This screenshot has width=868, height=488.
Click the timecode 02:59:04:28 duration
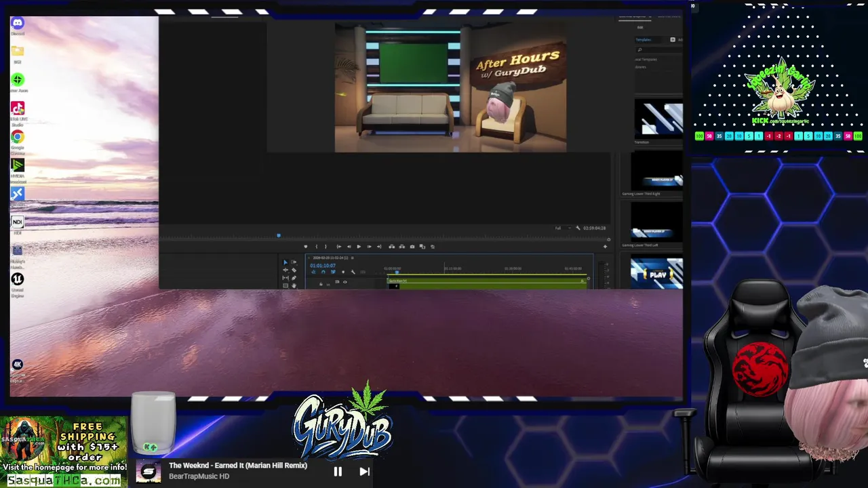tap(595, 228)
